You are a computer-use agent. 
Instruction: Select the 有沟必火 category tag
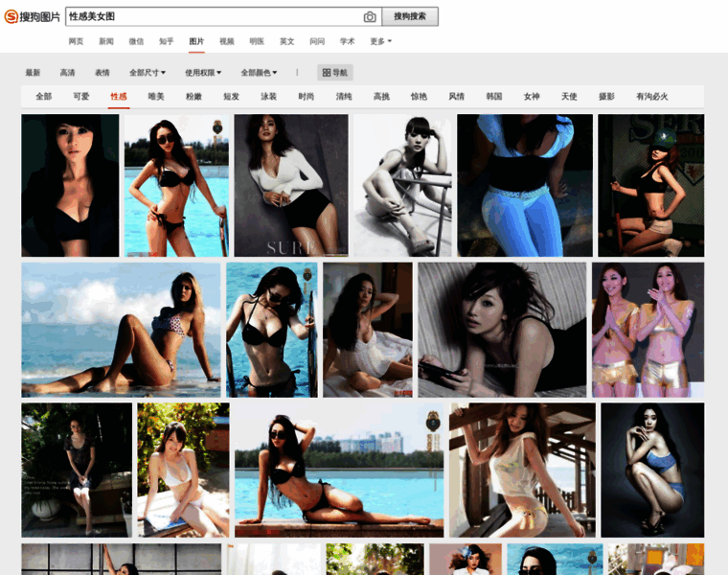pyautogui.click(x=652, y=97)
